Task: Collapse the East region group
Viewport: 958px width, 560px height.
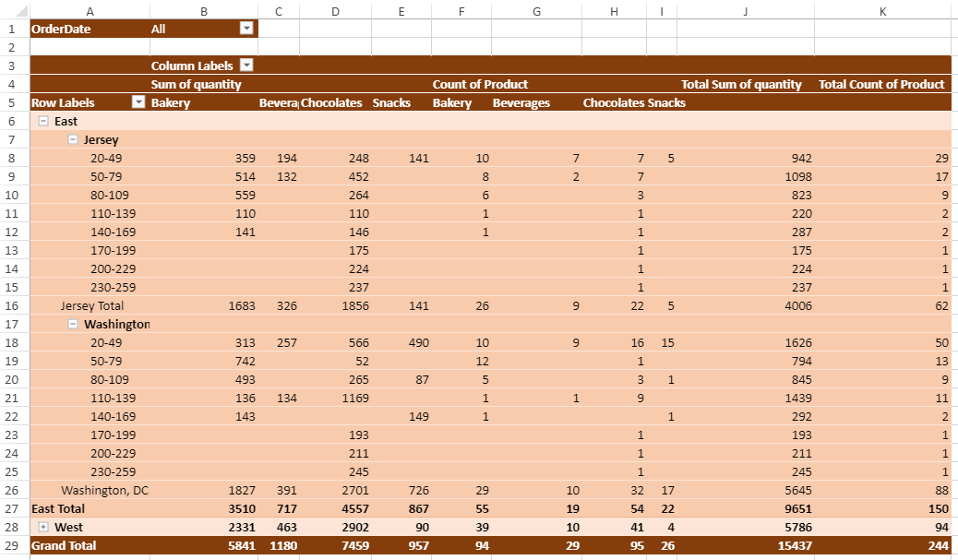Action: tap(42, 121)
